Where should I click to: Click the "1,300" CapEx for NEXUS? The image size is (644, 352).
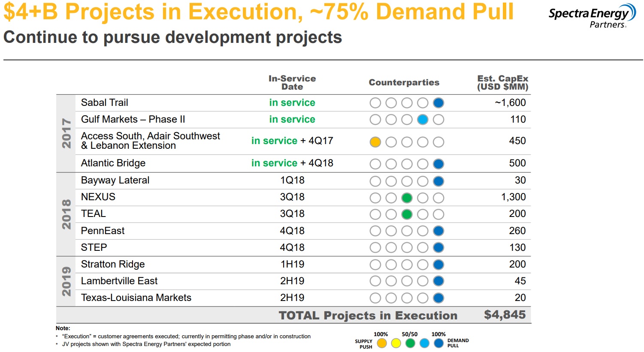[514, 197]
